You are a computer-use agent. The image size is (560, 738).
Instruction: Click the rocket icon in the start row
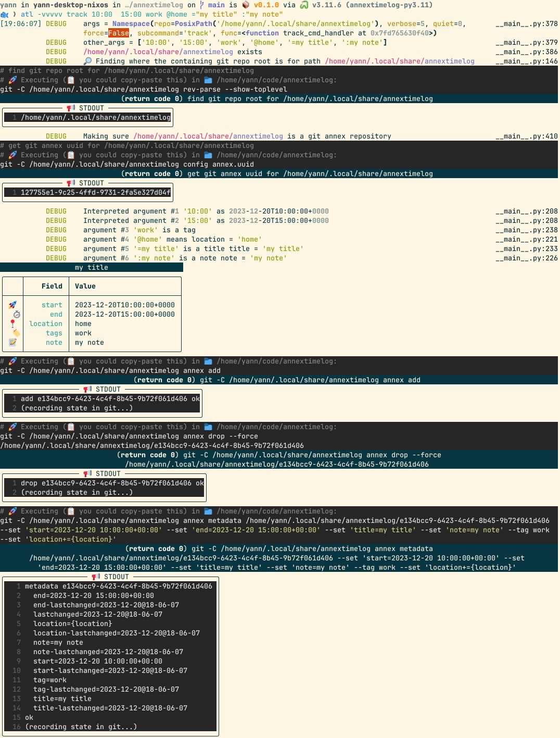(12, 305)
